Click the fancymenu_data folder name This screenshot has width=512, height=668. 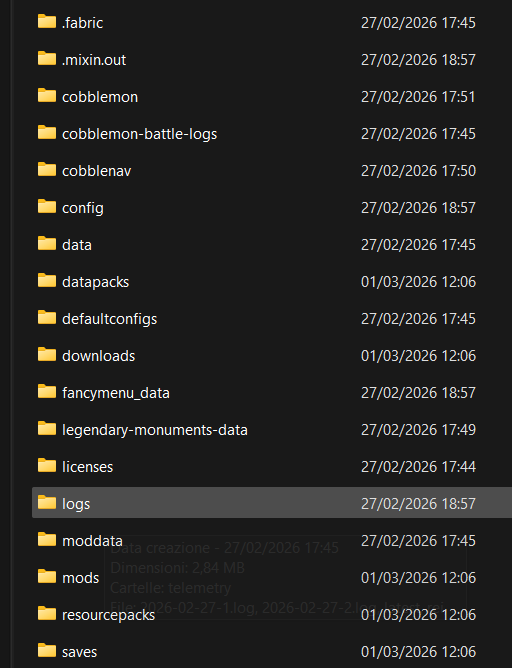click(x=116, y=393)
